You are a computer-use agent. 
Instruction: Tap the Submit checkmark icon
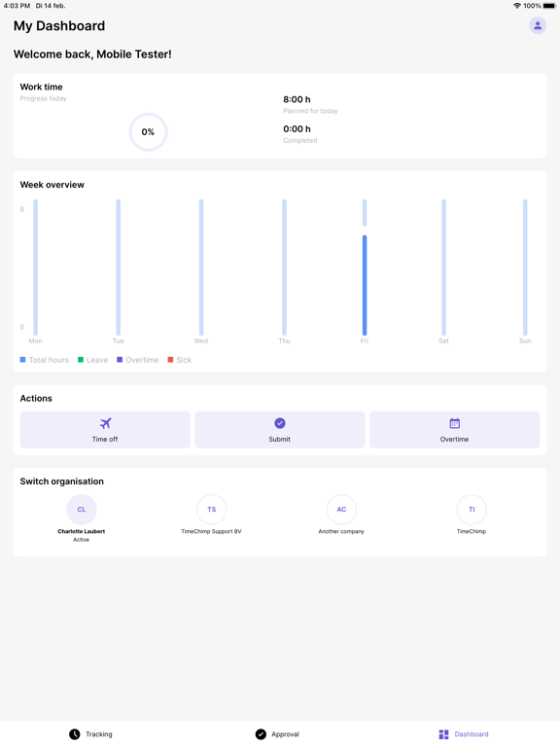pos(280,423)
